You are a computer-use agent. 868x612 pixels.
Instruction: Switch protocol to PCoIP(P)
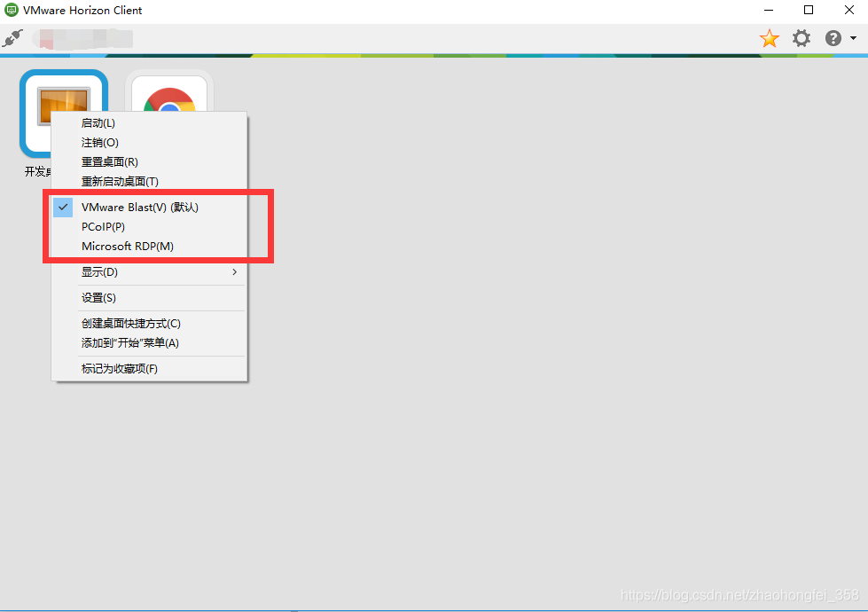point(149,226)
